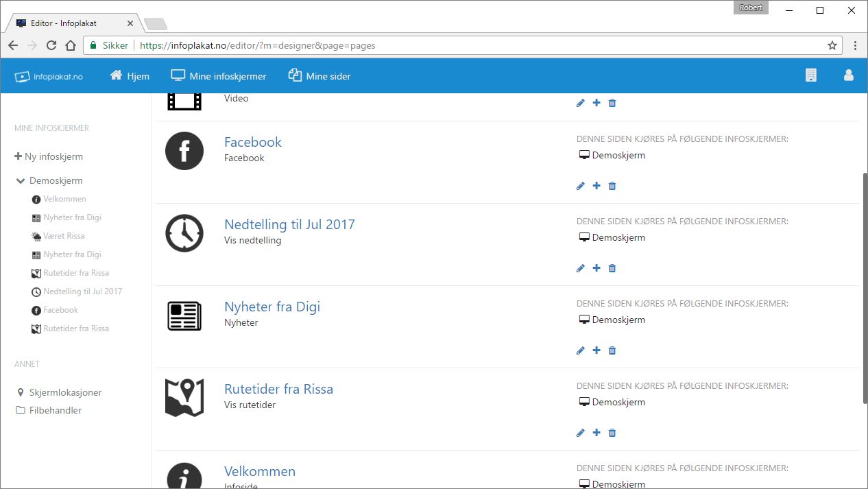This screenshot has height=489, width=868.
Task: Click trash icon for Nedtelling til Jul 2017
Action: point(612,268)
